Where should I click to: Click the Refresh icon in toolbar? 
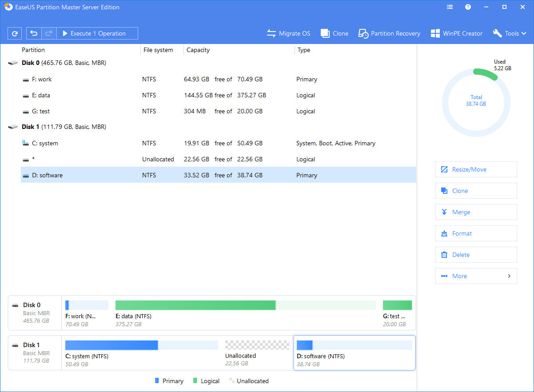(15, 33)
